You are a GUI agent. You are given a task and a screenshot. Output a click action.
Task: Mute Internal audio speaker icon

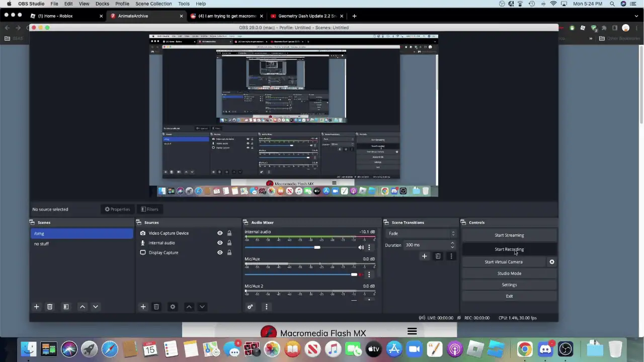[361, 247]
